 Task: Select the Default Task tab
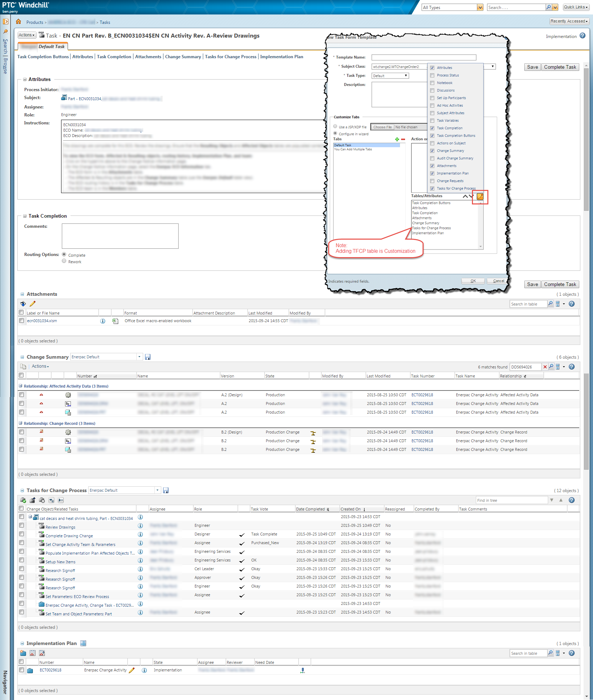pyautogui.click(x=43, y=47)
